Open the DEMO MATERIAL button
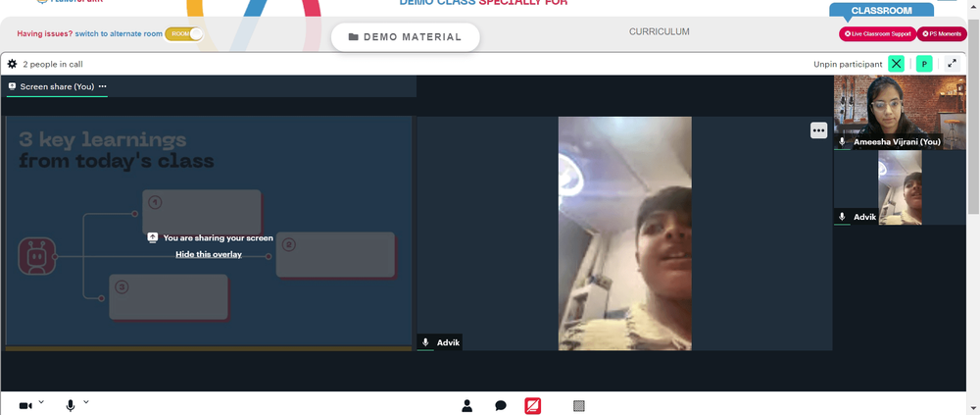Viewport: 980px width, 415px height. coord(405,37)
